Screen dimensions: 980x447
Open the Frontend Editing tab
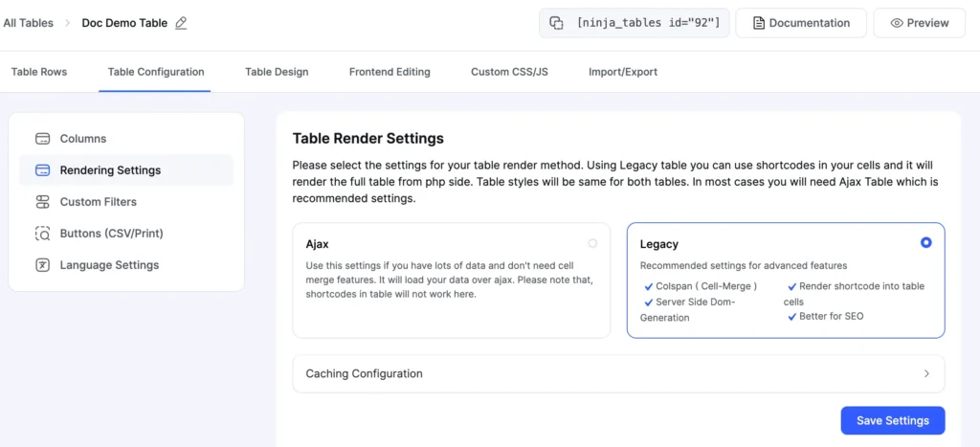pyautogui.click(x=390, y=72)
